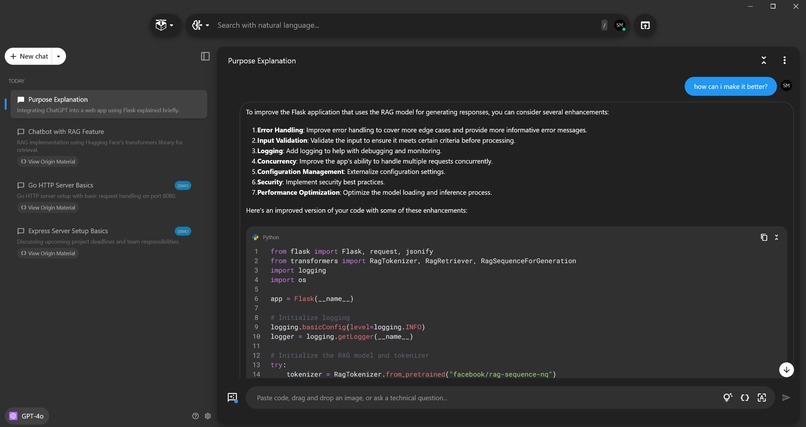This screenshot has height=427, width=806.
Task: Open the help question mark icon
Action: coord(195,416)
